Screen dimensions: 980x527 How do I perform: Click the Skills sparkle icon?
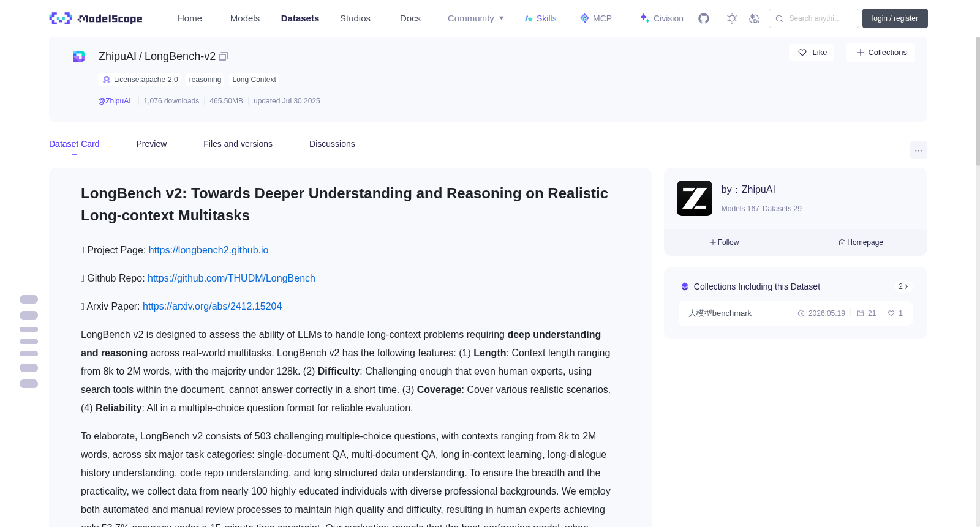[529, 18]
